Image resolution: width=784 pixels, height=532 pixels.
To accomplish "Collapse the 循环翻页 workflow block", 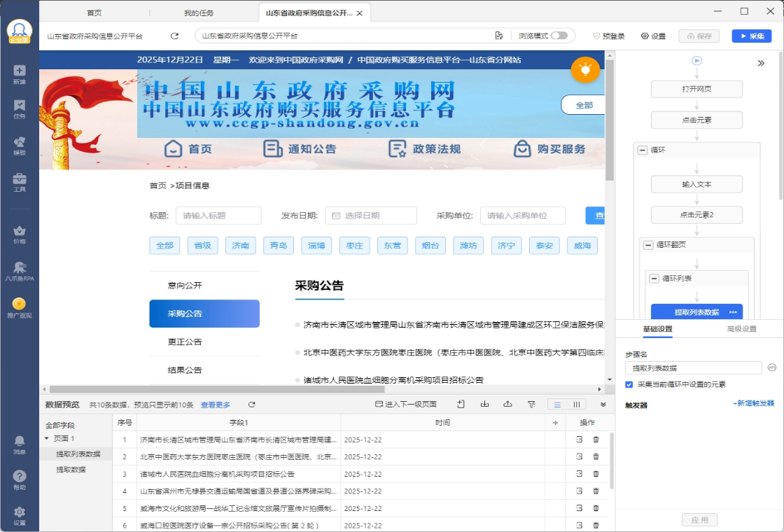I will coord(648,245).
